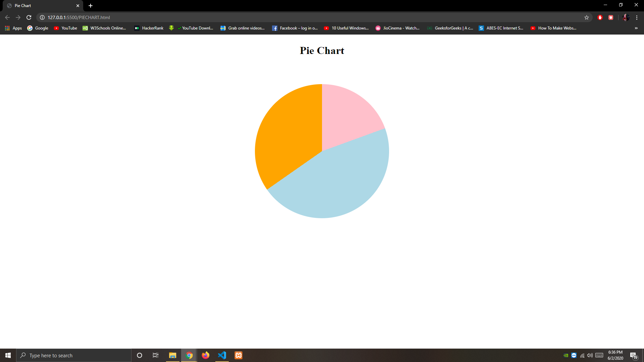Open VS Code in taskbar

coord(222,355)
